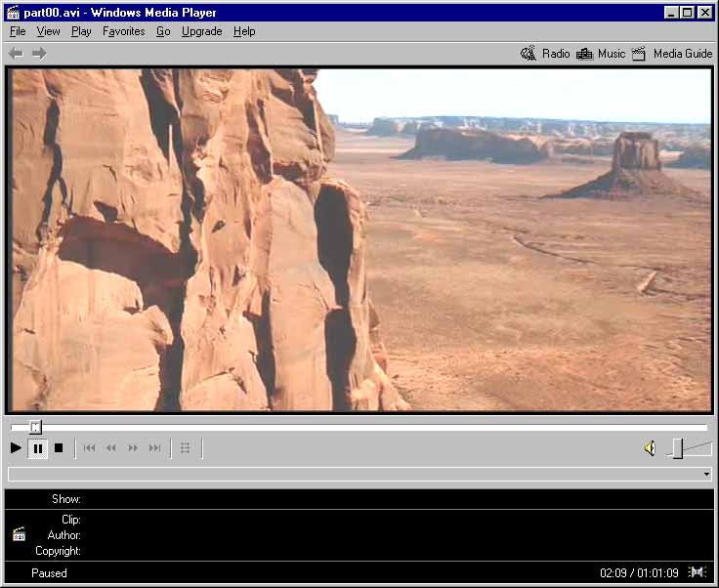Minimize the Windows Media Player window
Screen dimensions: 719x588
tap(671, 13)
